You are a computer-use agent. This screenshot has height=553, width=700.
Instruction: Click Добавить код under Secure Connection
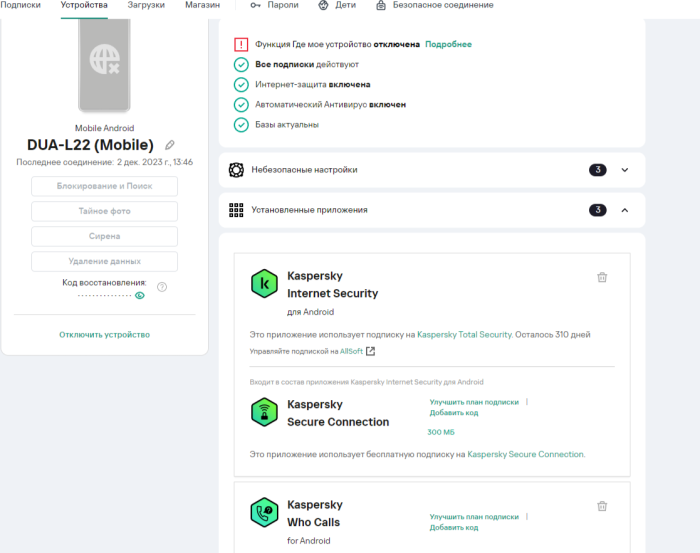[x=453, y=413]
